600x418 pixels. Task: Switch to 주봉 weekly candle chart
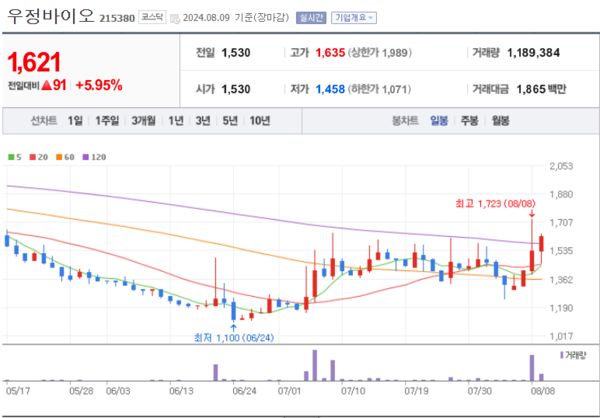[469, 121]
